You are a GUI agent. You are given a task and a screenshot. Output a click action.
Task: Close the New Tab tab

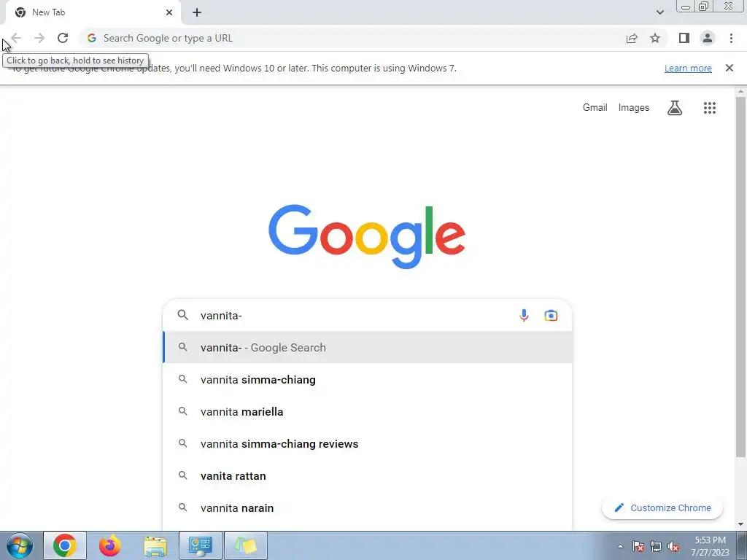point(169,12)
